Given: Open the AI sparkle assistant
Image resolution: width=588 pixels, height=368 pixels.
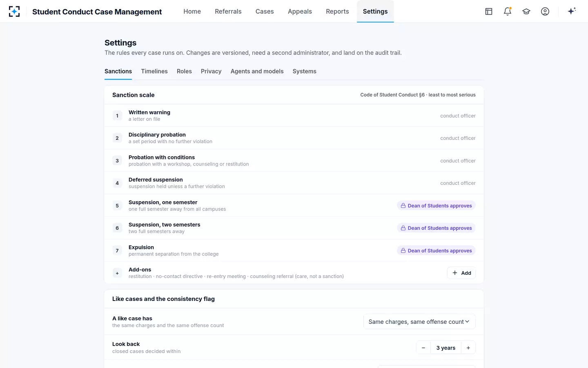Looking at the screenshot, I should [572, 11].
